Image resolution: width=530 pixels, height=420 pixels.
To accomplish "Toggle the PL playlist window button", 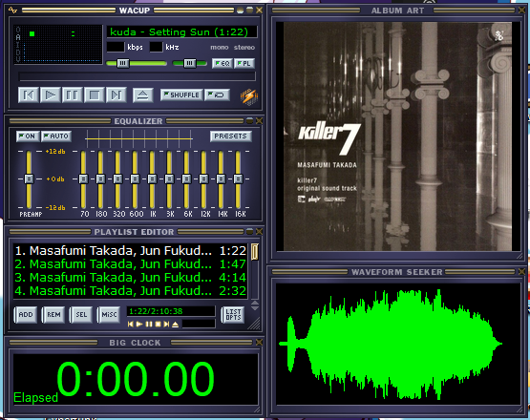I will click(244, 63).
